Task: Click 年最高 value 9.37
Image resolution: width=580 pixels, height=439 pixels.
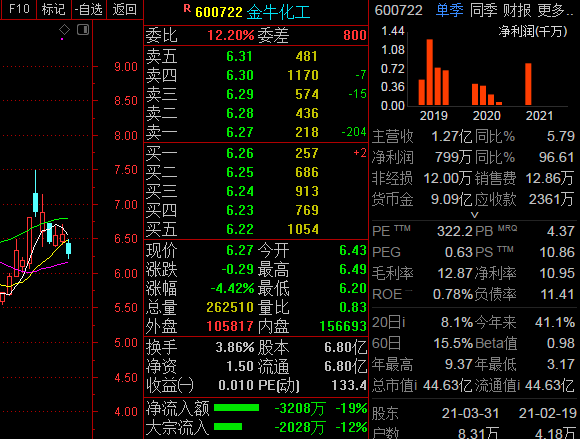Action: pos(459,365)
